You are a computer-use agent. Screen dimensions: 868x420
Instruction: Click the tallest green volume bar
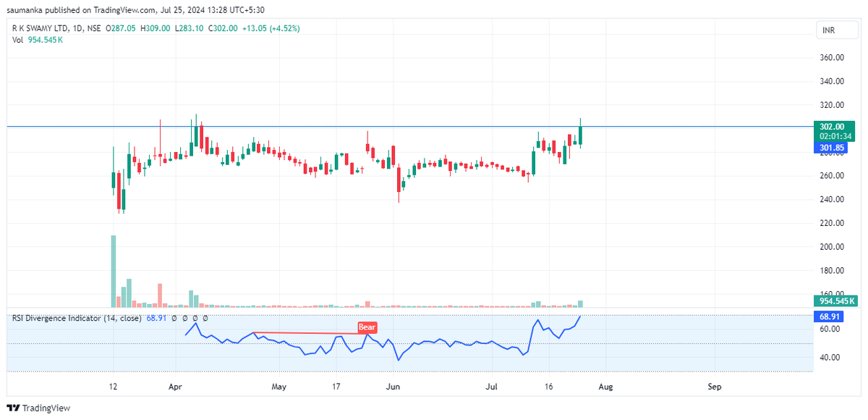coord(114,271)
